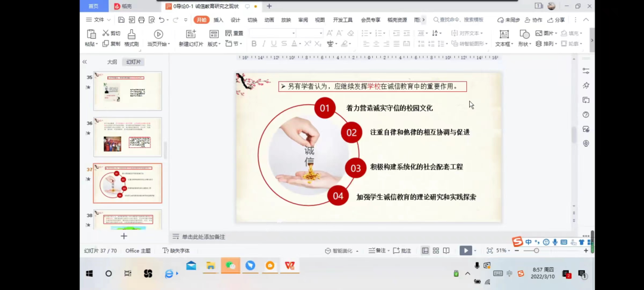Expand the 文件 menu dropdown
644x290 pixels.
tap(98, 20)
